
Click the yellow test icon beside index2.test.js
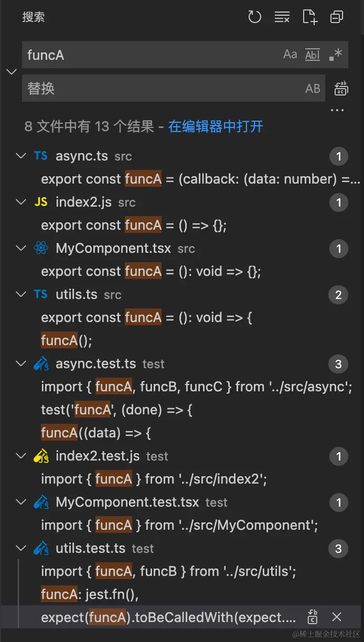coord(41,456)
